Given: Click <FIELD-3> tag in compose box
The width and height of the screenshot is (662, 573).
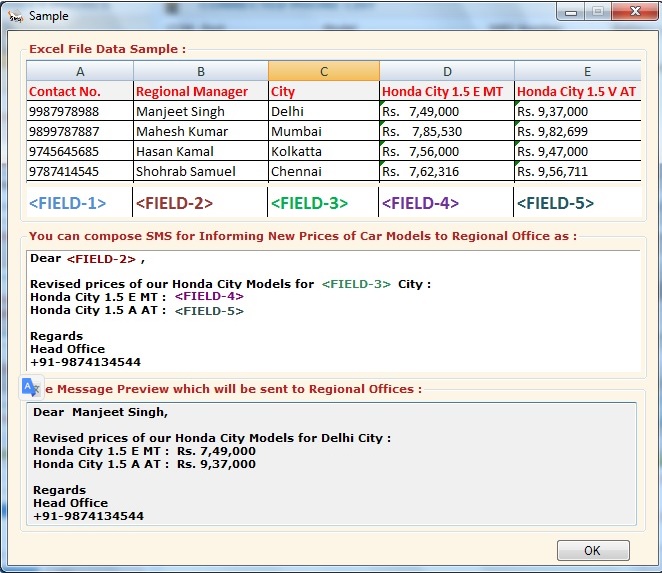Looking at the screenshot, I should (x=356, y=284).
